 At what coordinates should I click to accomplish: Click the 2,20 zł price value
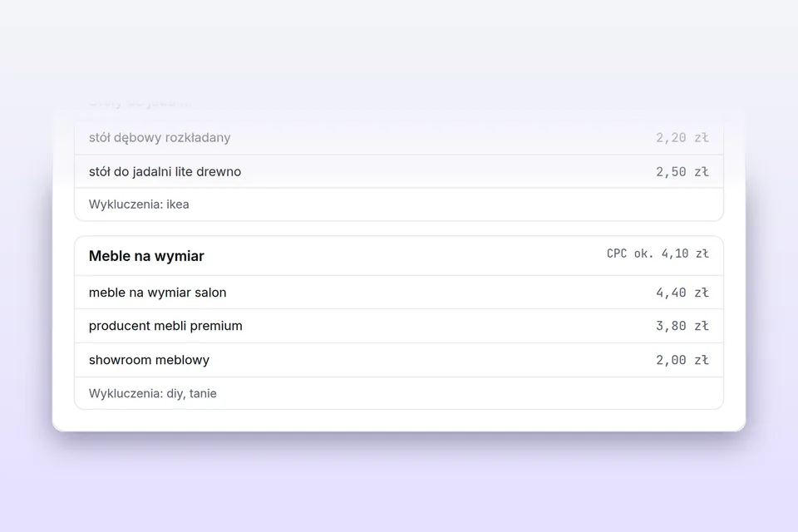point(682,137)
